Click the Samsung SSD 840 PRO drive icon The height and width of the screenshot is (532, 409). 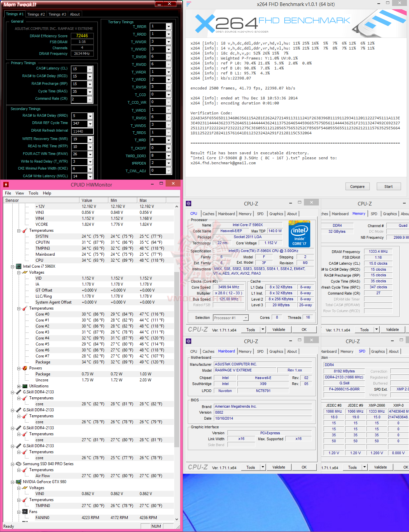point(19,464)
